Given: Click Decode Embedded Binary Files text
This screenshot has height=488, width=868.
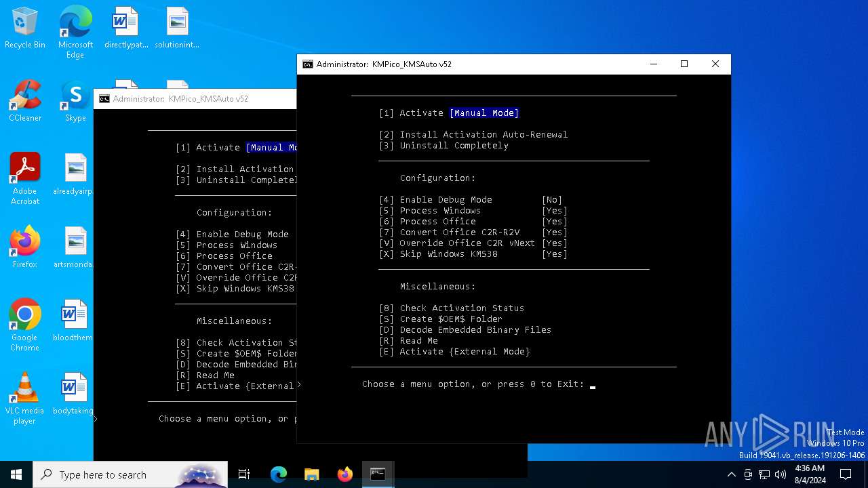Looking at the screenshot, I should (475, 330).
